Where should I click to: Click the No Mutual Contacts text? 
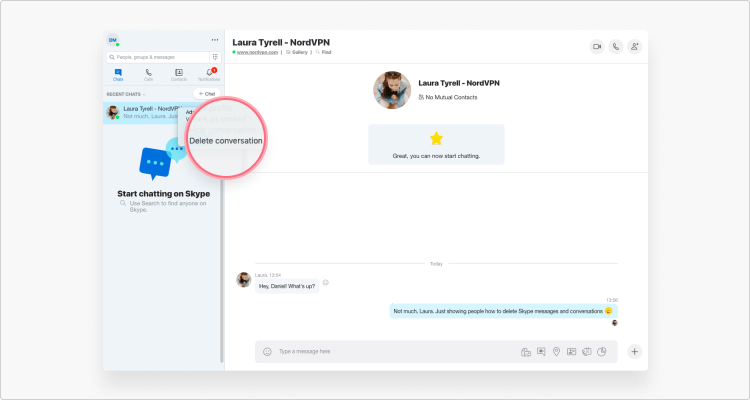point(452,97)
